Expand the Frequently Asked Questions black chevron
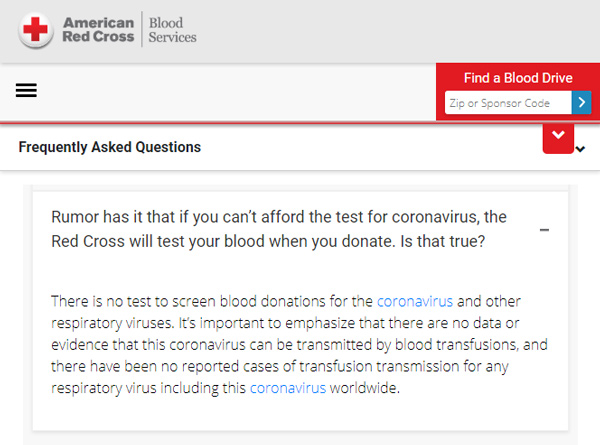Image resolution: width=600 pixels, height=445 pixels. [x=580, y=150]
